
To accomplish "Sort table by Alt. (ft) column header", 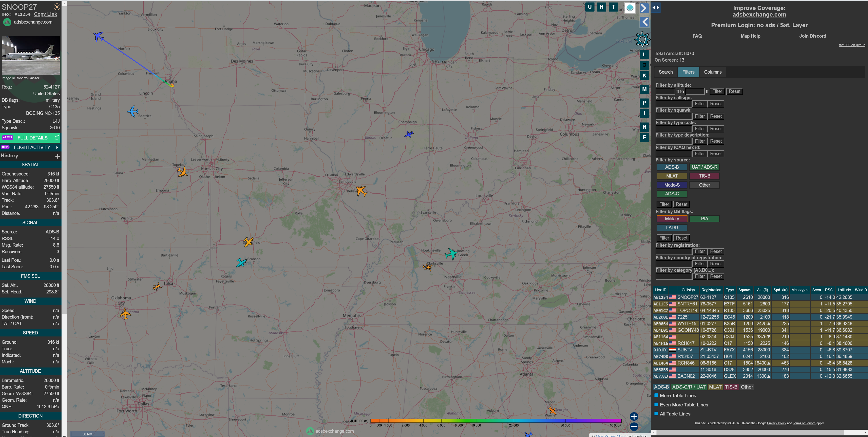I will click(762, 290).
